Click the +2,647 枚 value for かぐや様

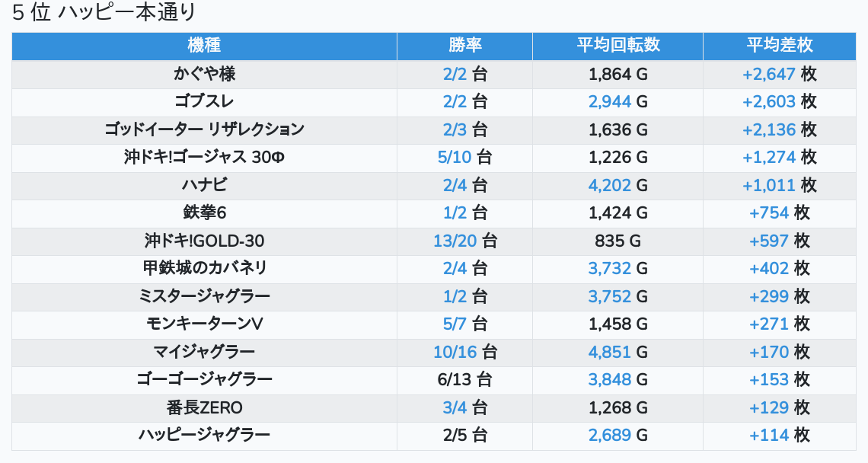779,74
